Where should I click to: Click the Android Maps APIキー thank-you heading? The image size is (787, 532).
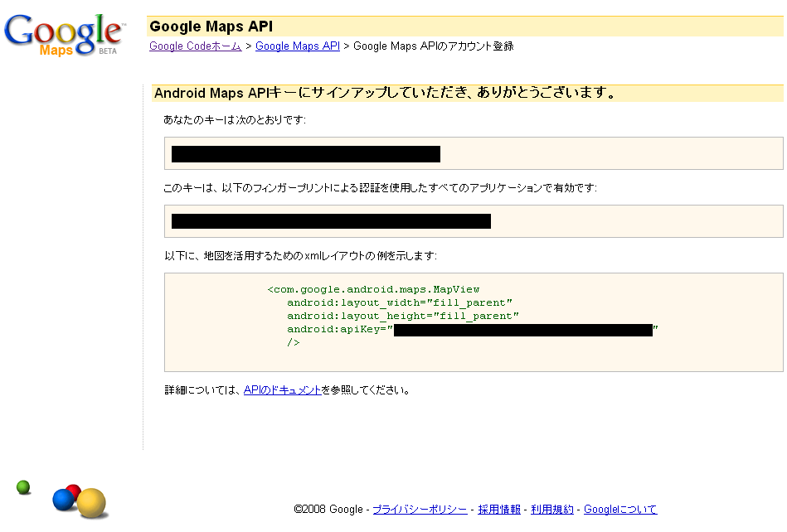coord(385,93)
